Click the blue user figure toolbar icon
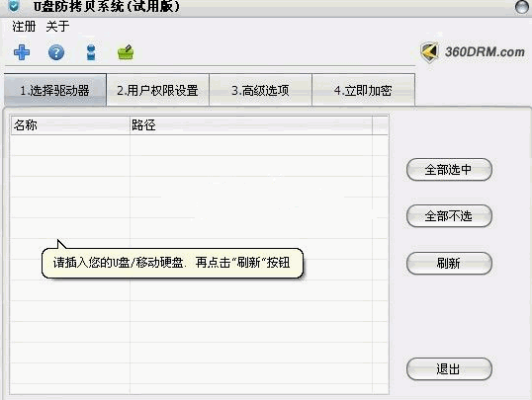The height and width of the screenshot is (400, 532). tap(91, 53)
